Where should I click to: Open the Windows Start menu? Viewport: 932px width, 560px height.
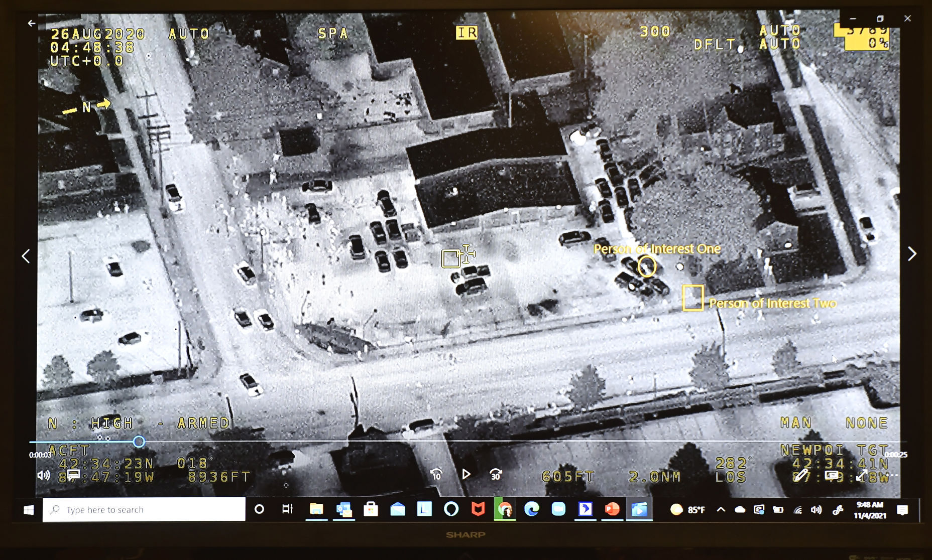[29, 510]
